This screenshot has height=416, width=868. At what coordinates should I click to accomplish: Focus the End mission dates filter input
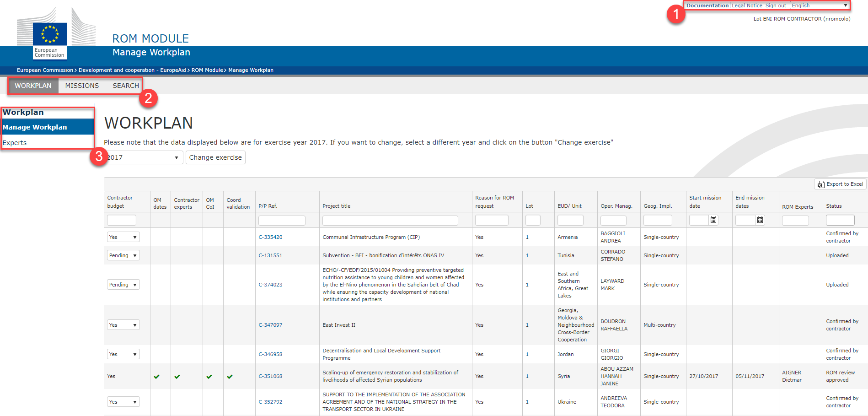click(x=745, y=220)
